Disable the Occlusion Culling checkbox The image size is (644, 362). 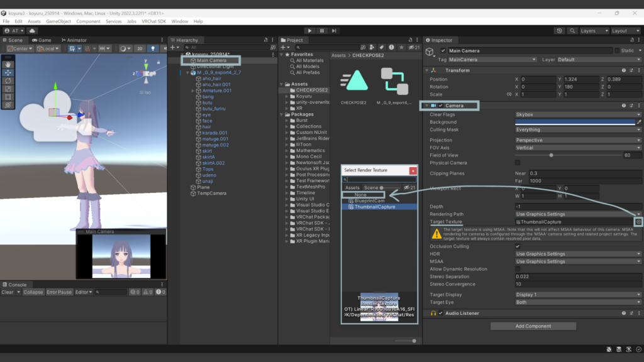click(x=518, y=246)
